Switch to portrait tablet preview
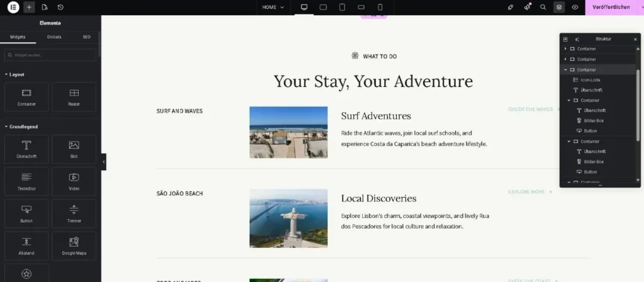Viewport: 644px width, 282px height. coord(342,7)
